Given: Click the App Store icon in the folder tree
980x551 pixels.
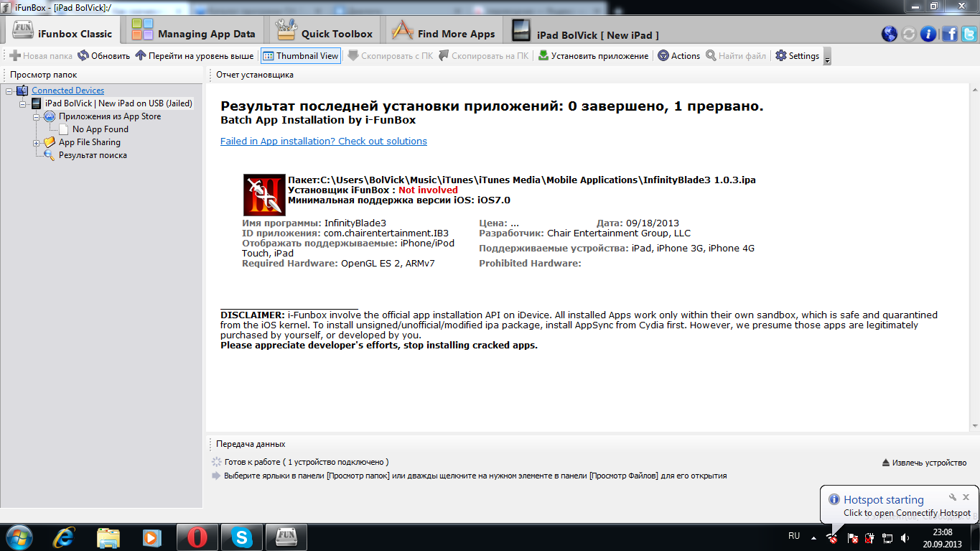Looking at the screenshot, I should pyautogui.click(x=50, y=116).
